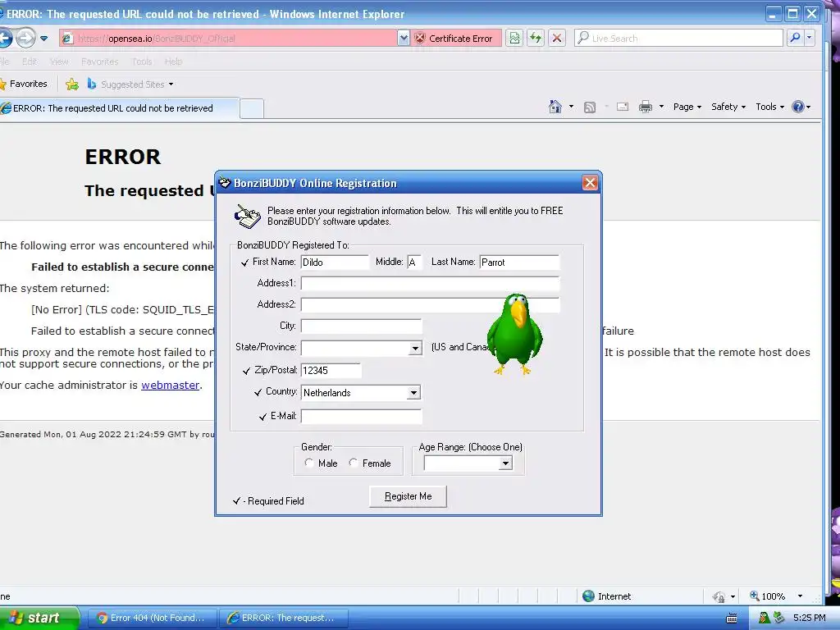The height and width of the screenshot is (630, 840).
Task: Click the Read Mail icon
Action: [623, 107]
